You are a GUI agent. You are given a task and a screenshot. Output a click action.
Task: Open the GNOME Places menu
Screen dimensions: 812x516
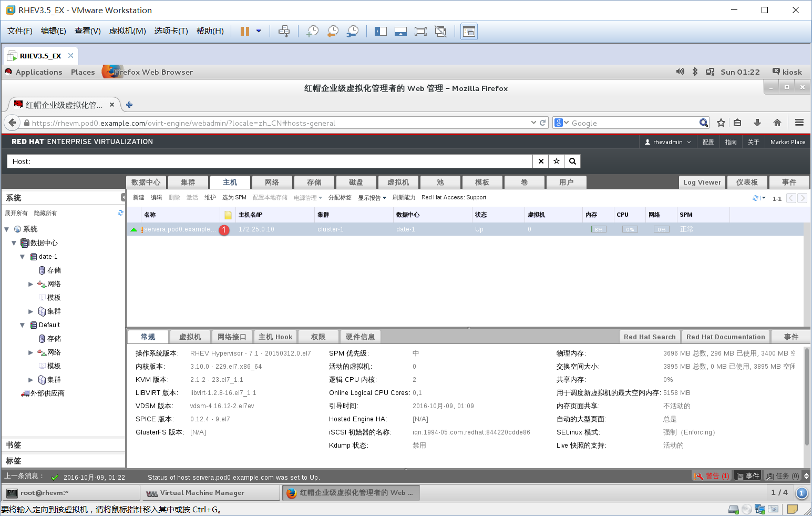[83, 72]
